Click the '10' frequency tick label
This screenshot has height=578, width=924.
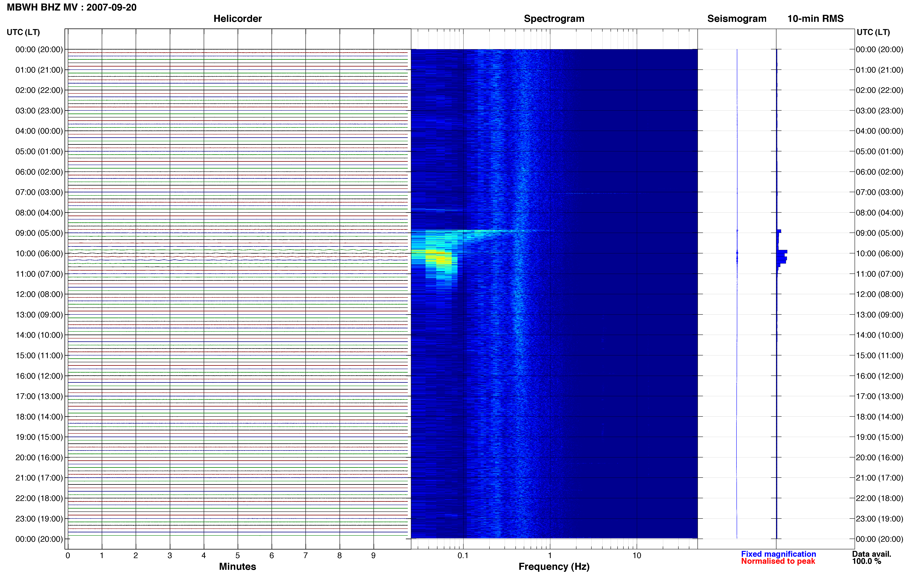pos(636,555)
